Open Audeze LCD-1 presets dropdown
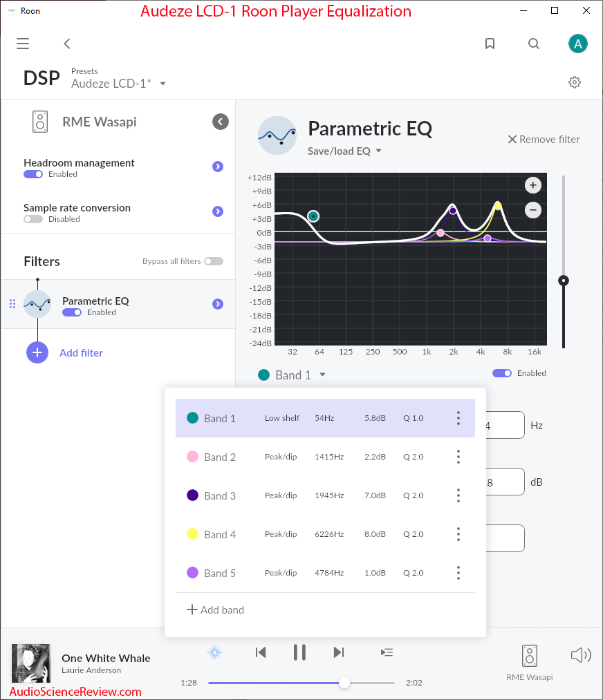Screen dimensions: 603x700 118,84
